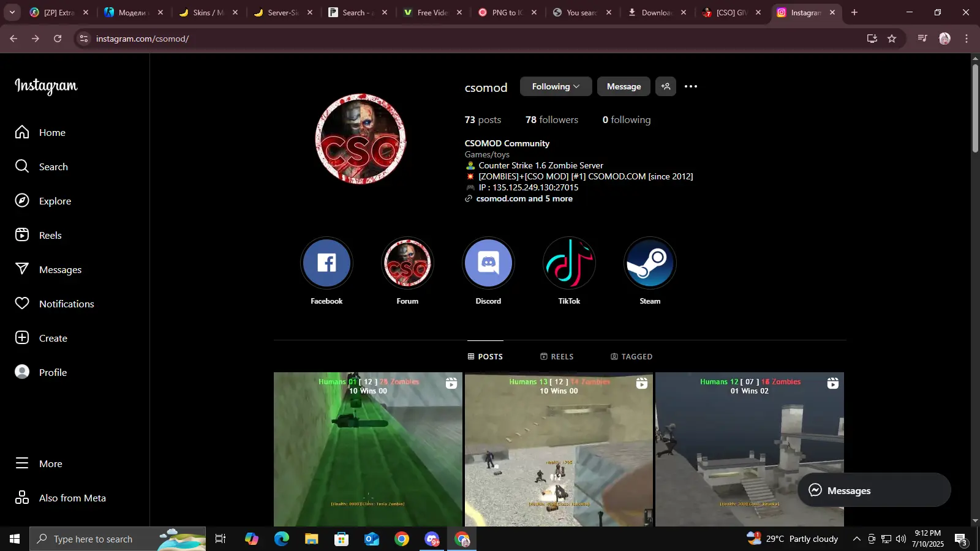Screen dimensions: 980x551
Task: Open Notifications heart icon
Action: pos(22,304)
